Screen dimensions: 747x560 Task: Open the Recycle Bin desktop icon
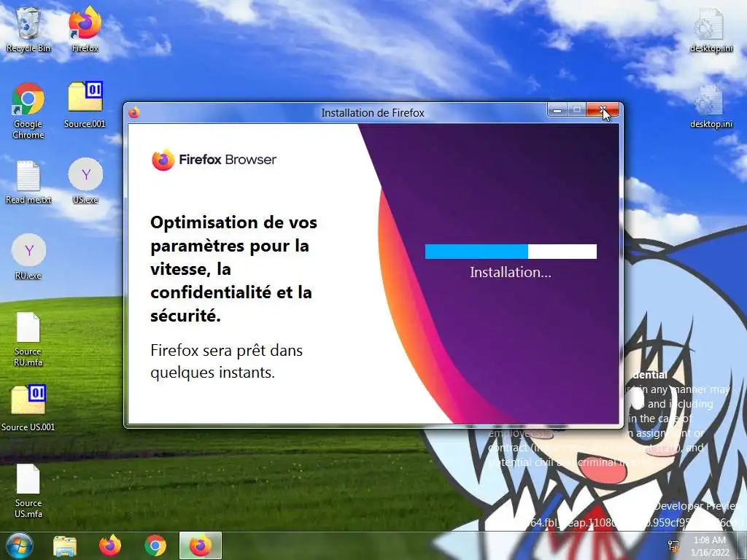(x=28, y=29)
